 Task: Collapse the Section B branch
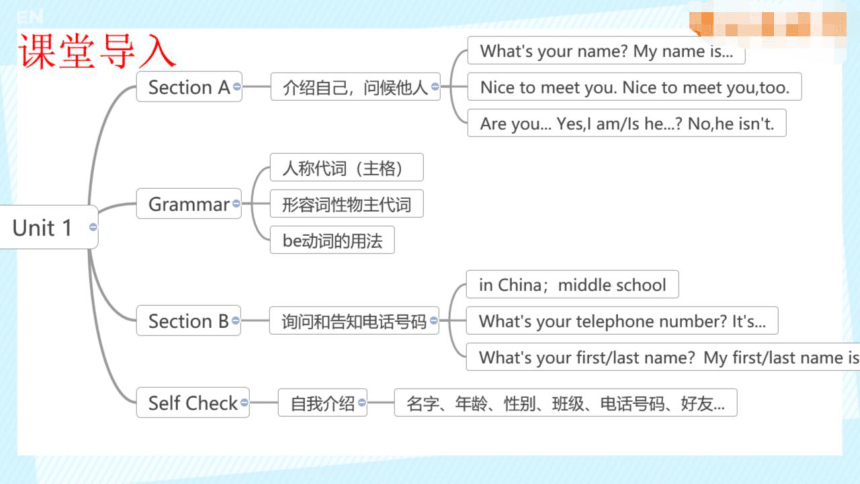pos(236,320)
